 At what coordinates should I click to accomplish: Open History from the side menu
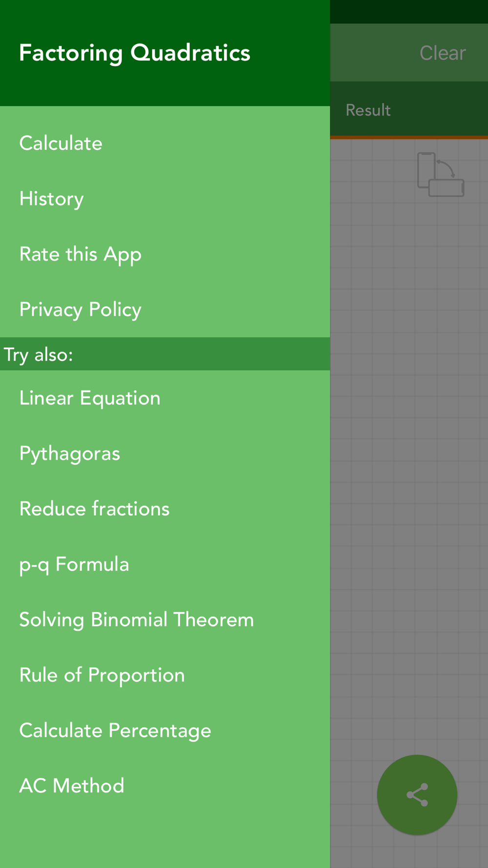coord(165,199)
